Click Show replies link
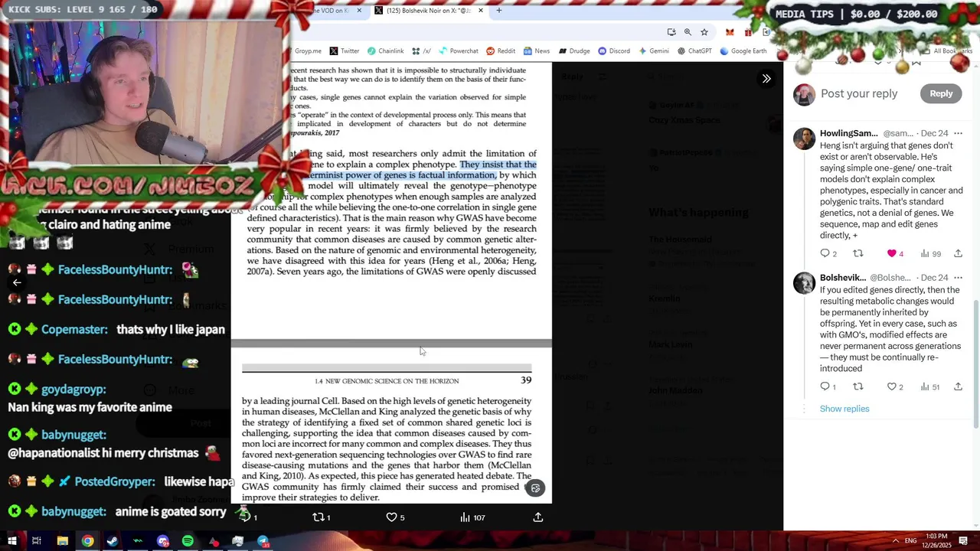Viewport: 980px width, 551px height. [x=844, y=409]
